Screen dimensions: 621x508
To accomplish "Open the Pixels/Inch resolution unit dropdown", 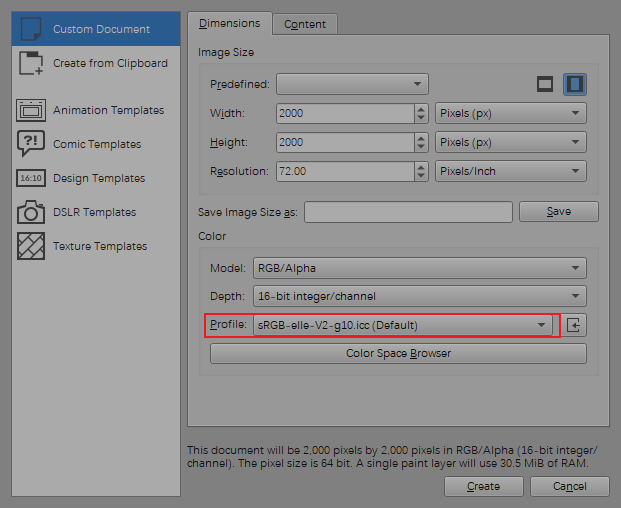I will point(511,171).
